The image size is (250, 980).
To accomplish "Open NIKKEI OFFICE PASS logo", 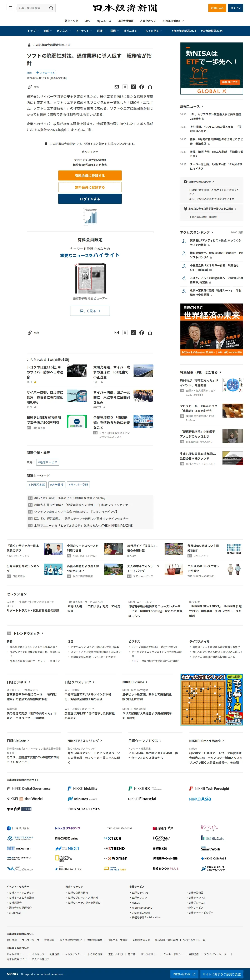I will [115, 869].
